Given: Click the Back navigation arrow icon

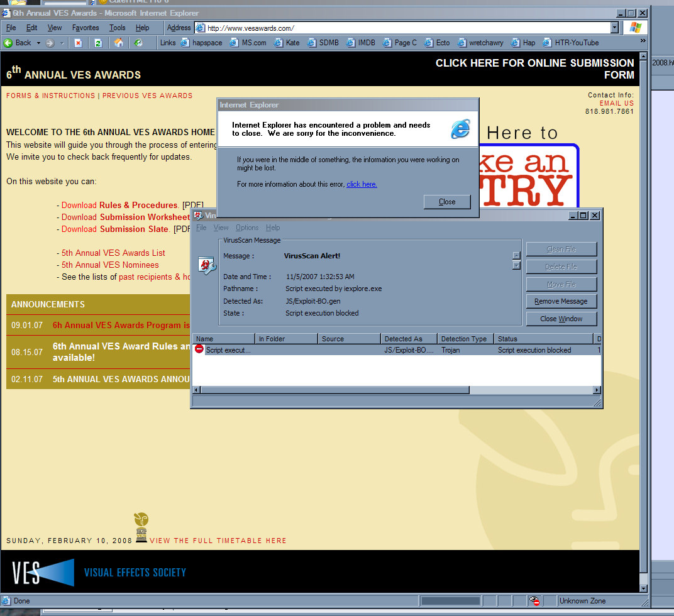Looking at the screenshot, I should tap(9, 43).
